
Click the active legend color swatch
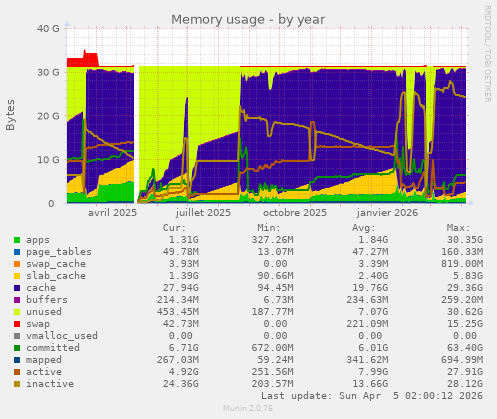pos(17,372)
